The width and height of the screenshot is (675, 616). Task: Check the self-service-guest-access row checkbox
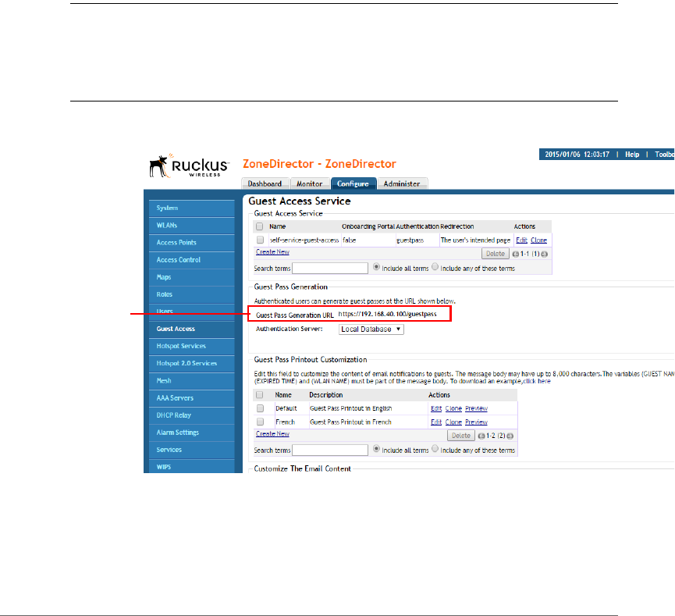tap(260, 240)
